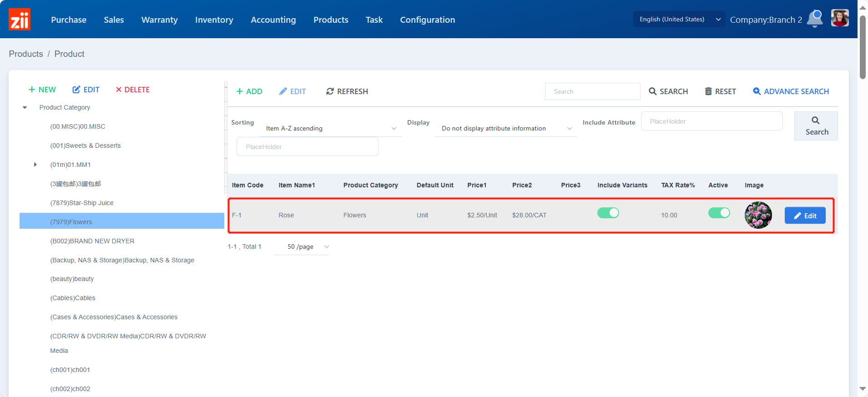Change the 50 /page size dropdown
The image size is (868, 397).
[x=302, y=247]
